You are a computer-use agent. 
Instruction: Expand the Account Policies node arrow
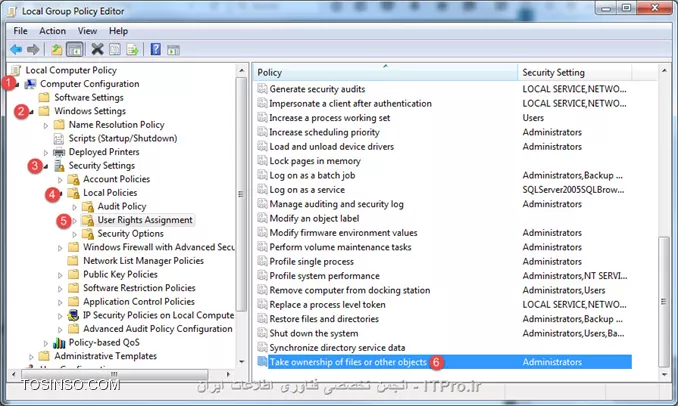coord(60,180)
